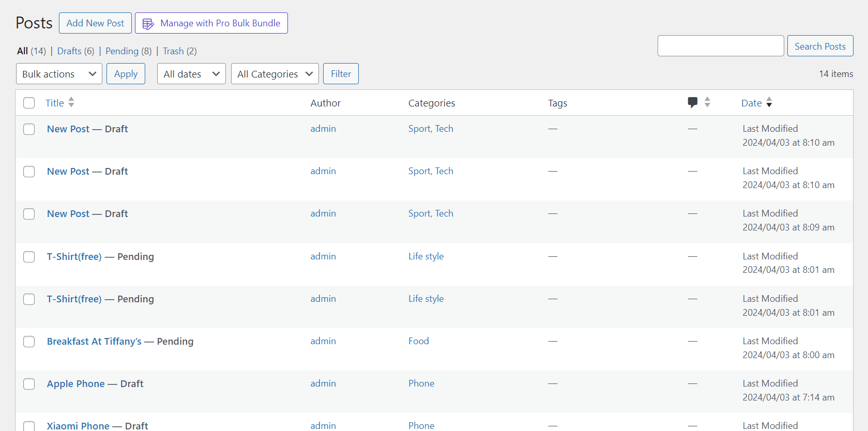Select checkbox for Breakfast At Tiffany's post
This screenshot has height=431, width=868.
(29, 342)
